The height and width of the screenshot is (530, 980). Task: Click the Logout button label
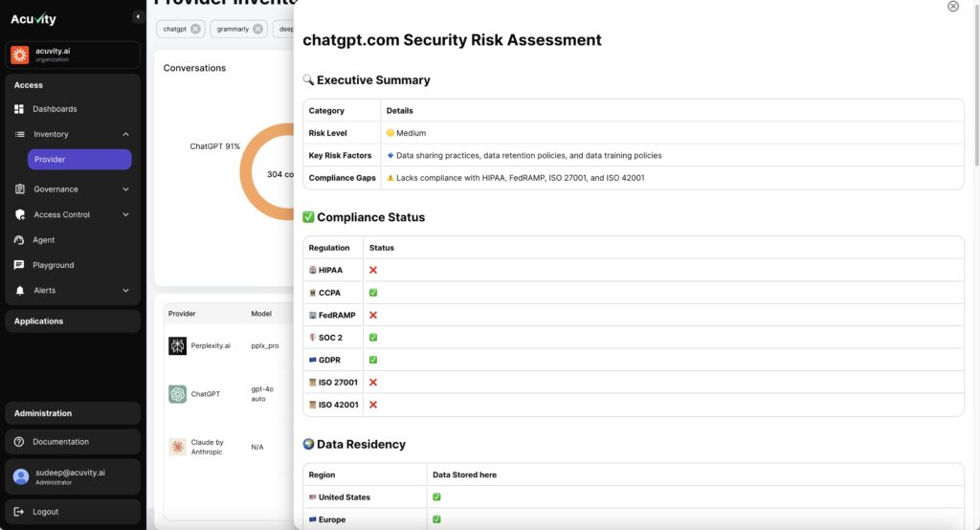(46, 512)
